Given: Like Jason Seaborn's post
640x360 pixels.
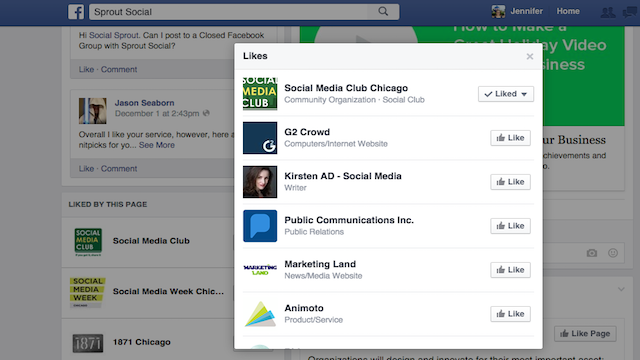Looking at the screenshot, I should [86, 169].
